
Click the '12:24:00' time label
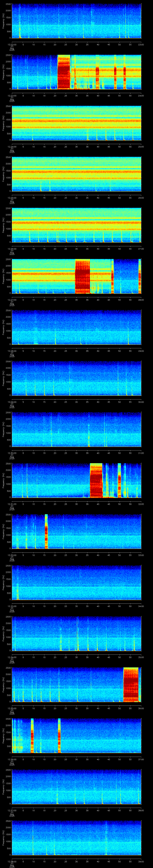(12, 146)
